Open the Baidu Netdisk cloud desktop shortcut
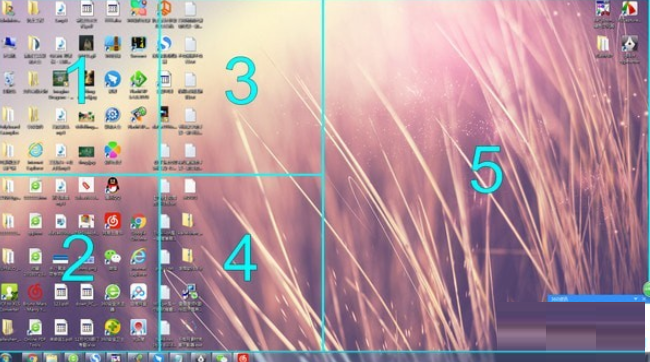Image resolution: width=650 pixels, height=362 pixels. click(x=138, y=292)
